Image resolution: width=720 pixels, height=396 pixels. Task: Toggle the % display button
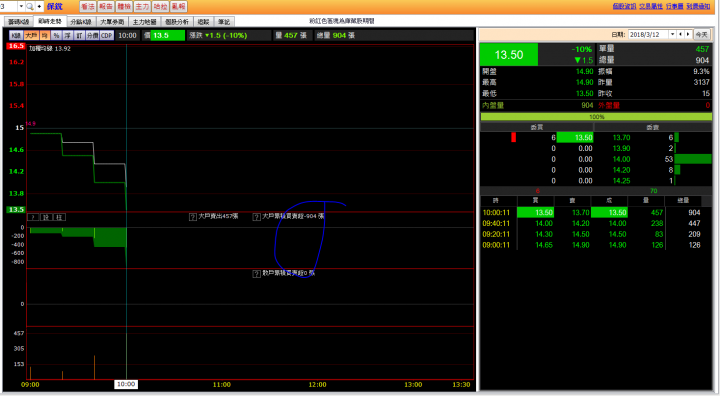click(56, 35)
